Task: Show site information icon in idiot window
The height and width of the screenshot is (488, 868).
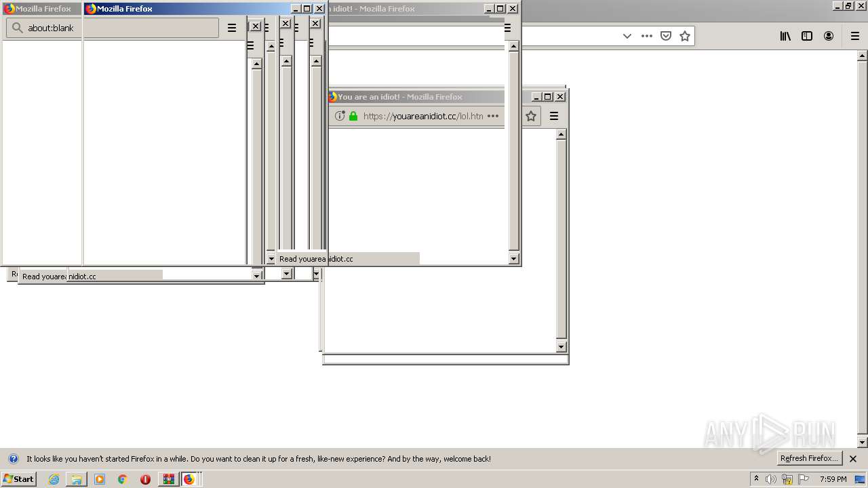Action: point(340,116)
